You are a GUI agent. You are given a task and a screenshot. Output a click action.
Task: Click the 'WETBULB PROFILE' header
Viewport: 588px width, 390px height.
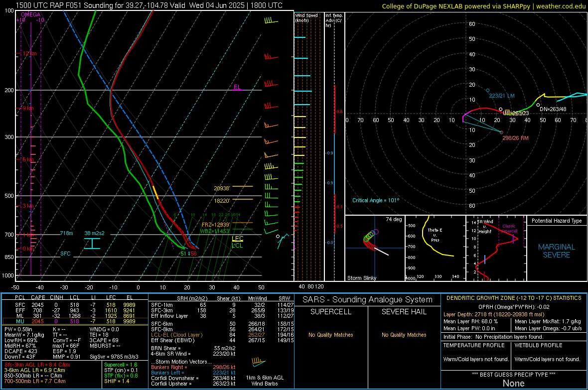click(x=538, y=345)
